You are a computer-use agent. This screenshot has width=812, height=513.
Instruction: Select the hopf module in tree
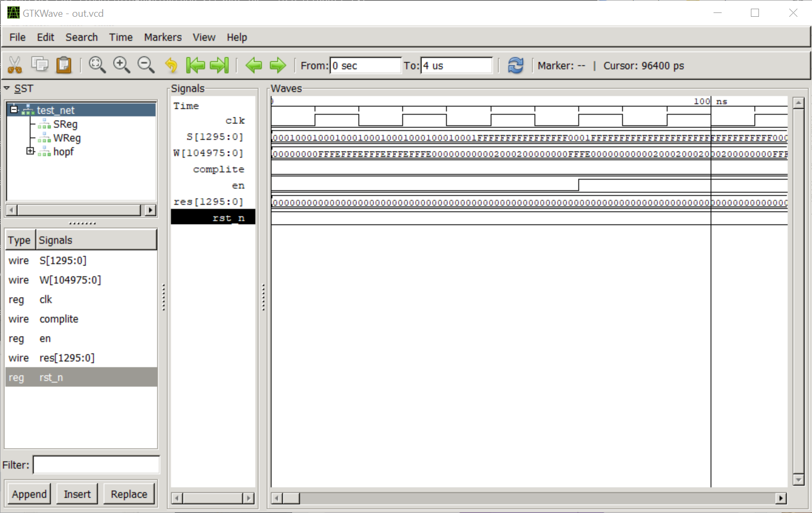[x=63, y=152]
